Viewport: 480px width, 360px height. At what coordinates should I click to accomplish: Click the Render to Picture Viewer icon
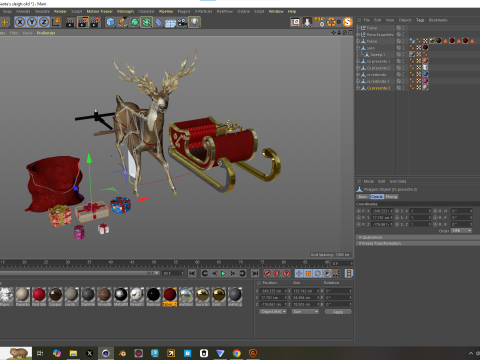point(83,22)
